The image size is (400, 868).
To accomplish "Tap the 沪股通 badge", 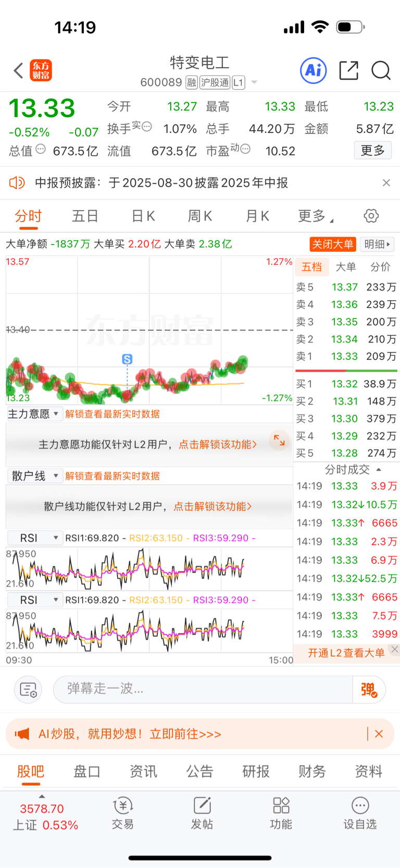I will pyautogui.click(x=215, y=82).
